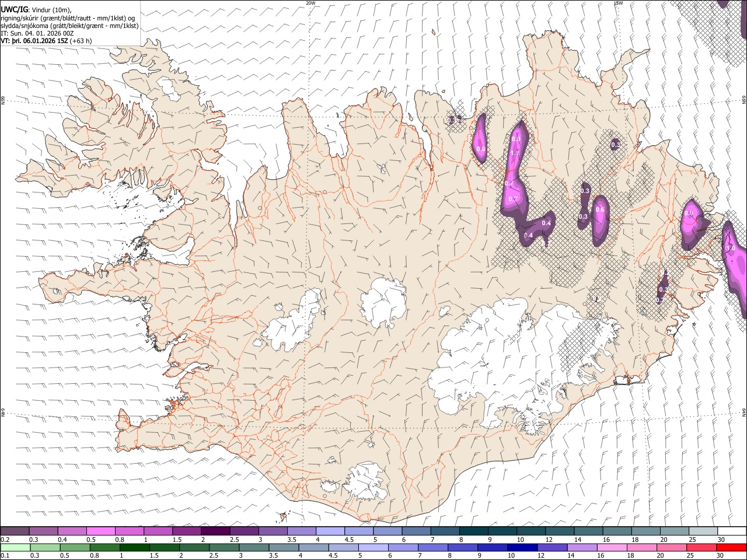
Task: Click the crimson swatch above the bottom-row 25 label
Action: pyautogui.click(x=701, y=547)
